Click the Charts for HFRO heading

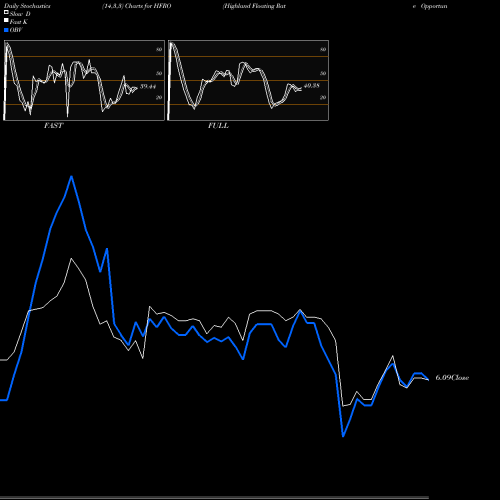(148, 6)
